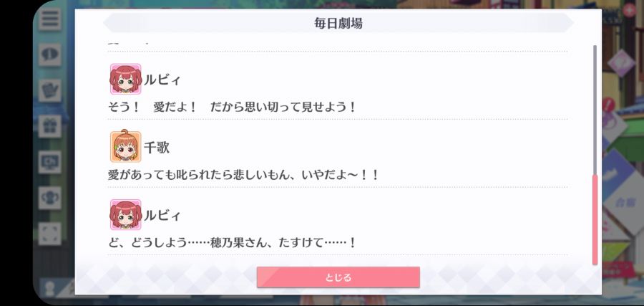Open the checklist goals icon in sidebar
Image resolution: width=644 pixels, height=306 pixels.
[49, 90]
